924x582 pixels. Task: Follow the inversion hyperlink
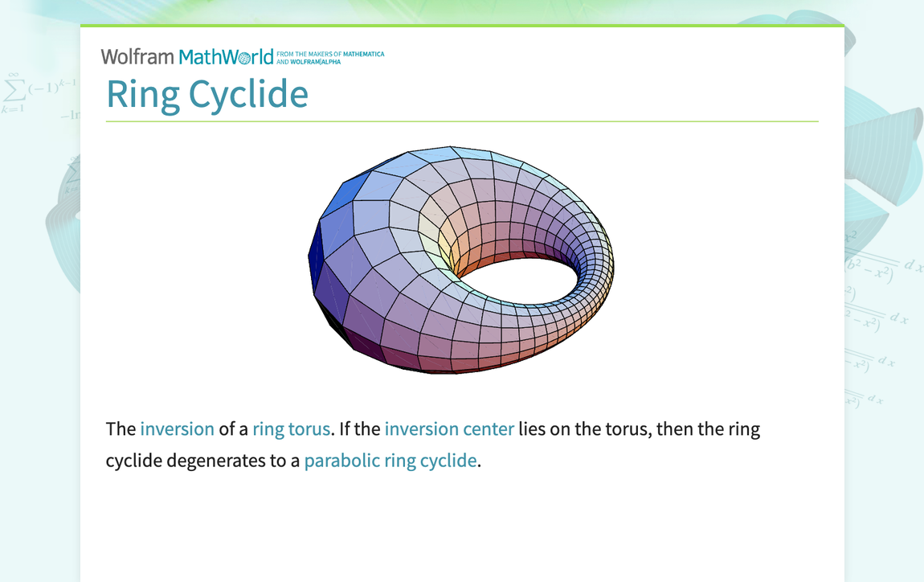[177, 428]
